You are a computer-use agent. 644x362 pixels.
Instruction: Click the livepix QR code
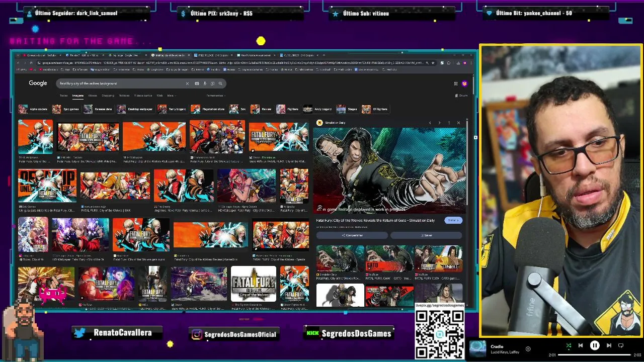(440, 334)
